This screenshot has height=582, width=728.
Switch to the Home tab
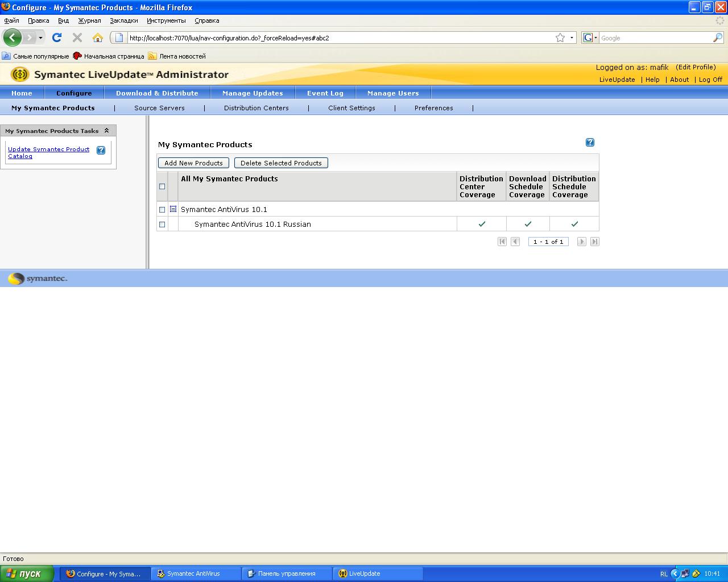coord(22,93)
